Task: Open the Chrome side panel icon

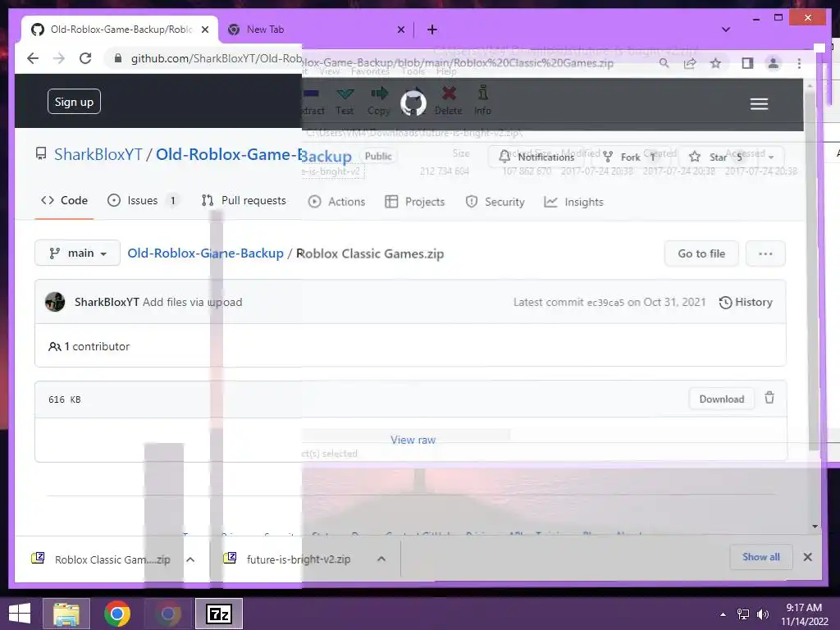Action: coord(747,63)
